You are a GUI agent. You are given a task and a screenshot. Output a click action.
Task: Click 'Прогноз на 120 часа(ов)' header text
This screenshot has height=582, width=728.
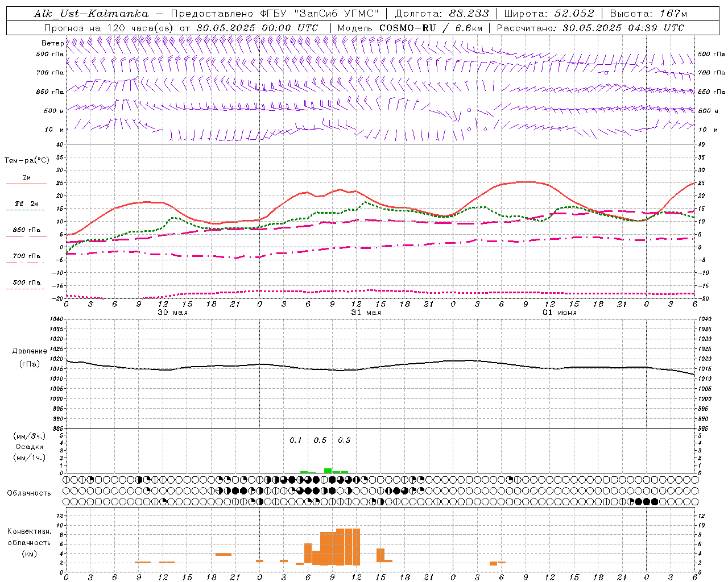pyautogui.click(x=109, y=28)
